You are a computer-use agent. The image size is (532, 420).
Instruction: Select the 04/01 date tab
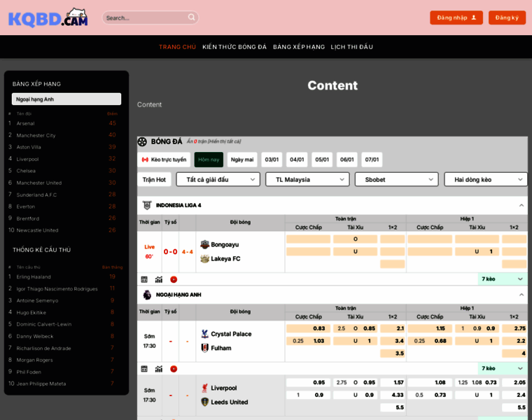[297, 160]
